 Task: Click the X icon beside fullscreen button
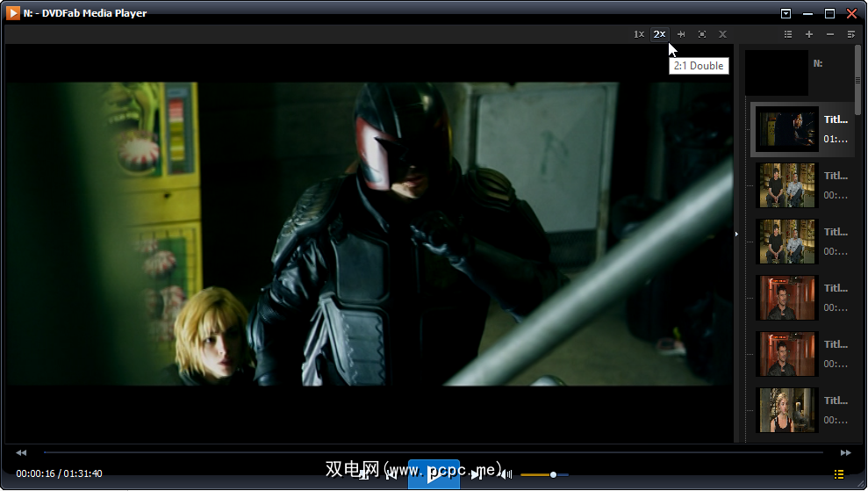pos(722,34)
